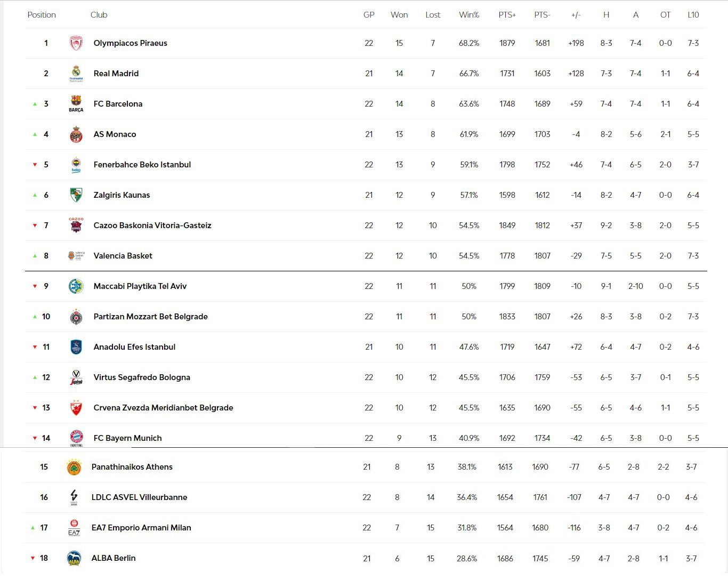Screen dimensions: 728x580
Task: Open Anadolu Efes Istanbul club page
Action: (x=134, y=347)
